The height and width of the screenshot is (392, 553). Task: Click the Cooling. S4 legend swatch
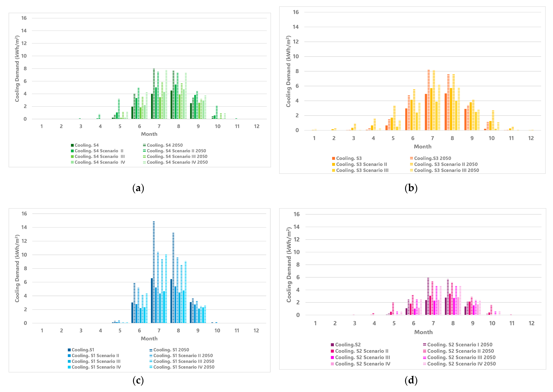tap(72, 145)
